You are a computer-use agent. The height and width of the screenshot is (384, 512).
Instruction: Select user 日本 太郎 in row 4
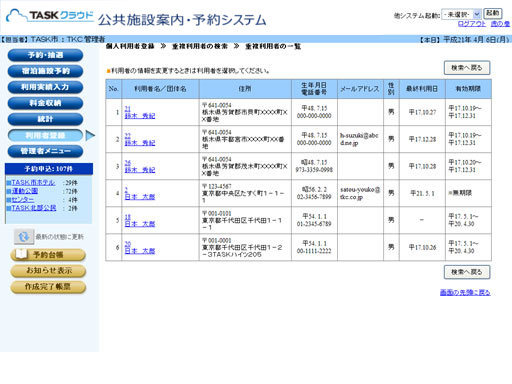(140, 197)
